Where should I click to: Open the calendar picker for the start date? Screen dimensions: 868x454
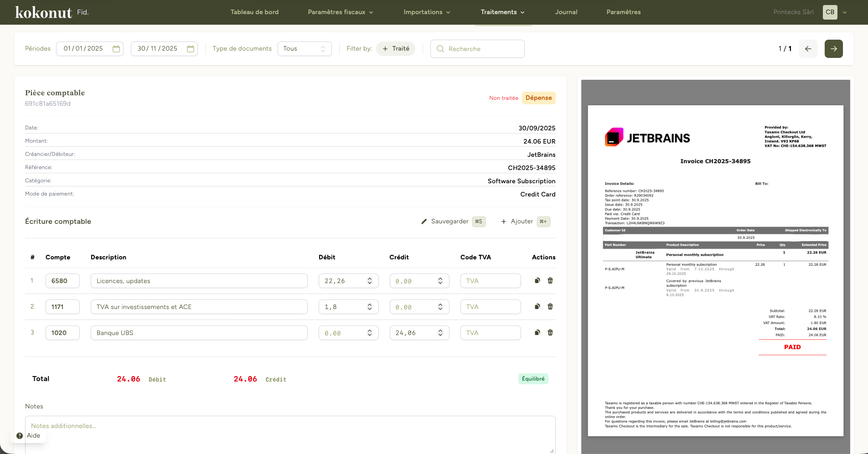(x=116, y=48)
